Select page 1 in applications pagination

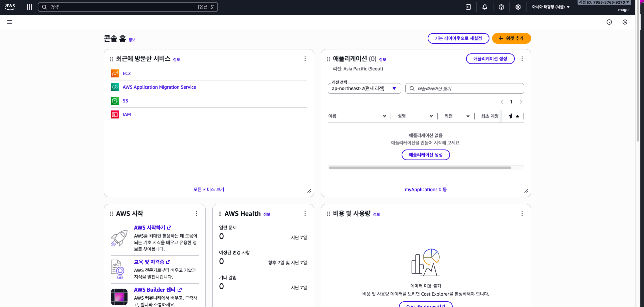coord(511,102)
